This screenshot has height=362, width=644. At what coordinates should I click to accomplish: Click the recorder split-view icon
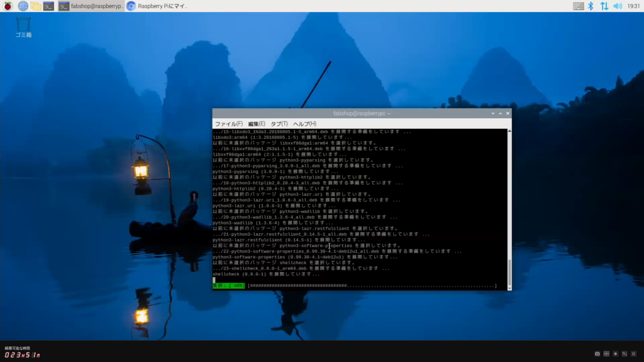tap(606, 354)
